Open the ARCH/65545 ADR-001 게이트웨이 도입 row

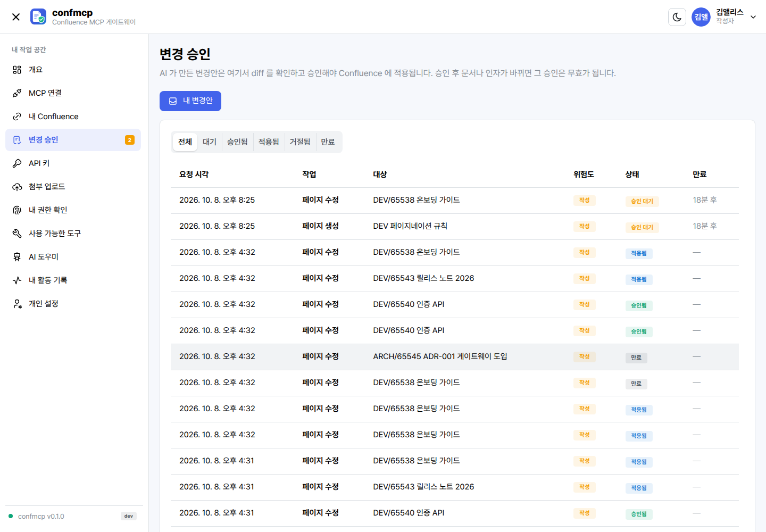pyautogui.click(x=455, y=357)
